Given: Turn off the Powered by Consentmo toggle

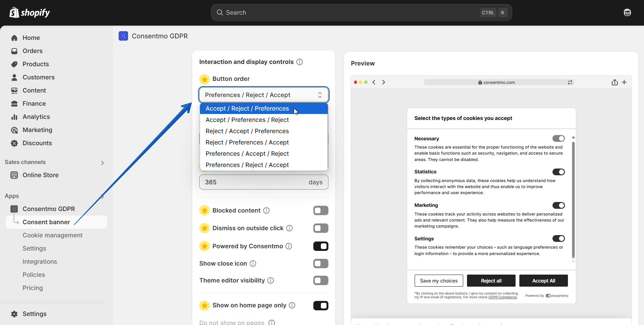Looking at the screenshot, I should pos(321,246).
